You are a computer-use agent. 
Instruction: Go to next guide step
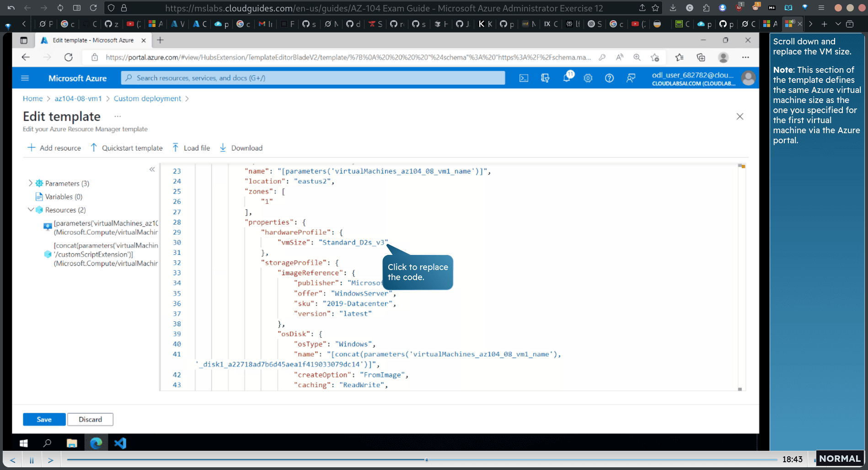tap(51, 460)
